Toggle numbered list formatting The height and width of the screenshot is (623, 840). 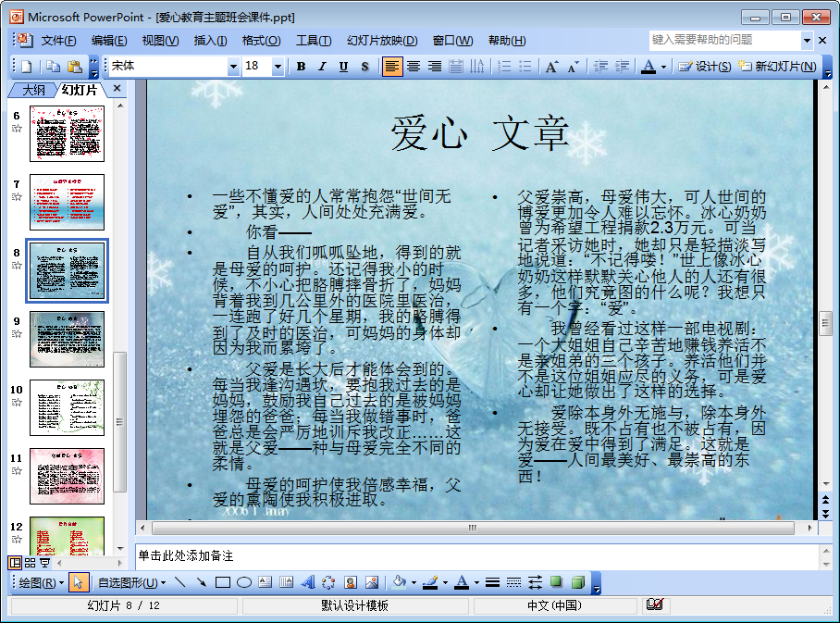coord(503,67)
